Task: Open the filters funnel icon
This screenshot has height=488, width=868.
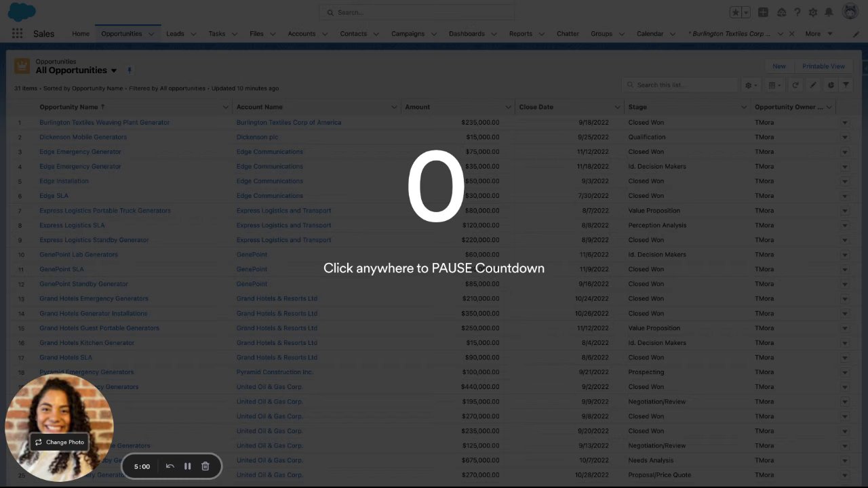Action: (x=846, y=85)
